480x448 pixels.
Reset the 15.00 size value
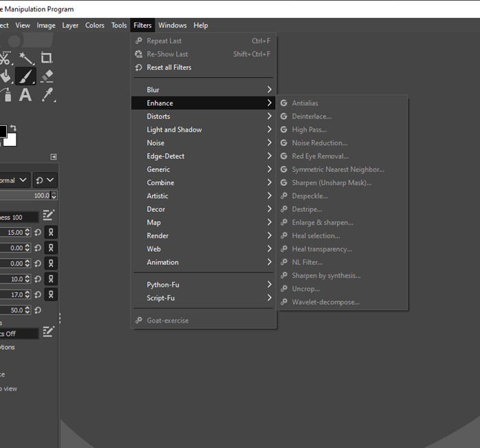[x=38, y=233]
